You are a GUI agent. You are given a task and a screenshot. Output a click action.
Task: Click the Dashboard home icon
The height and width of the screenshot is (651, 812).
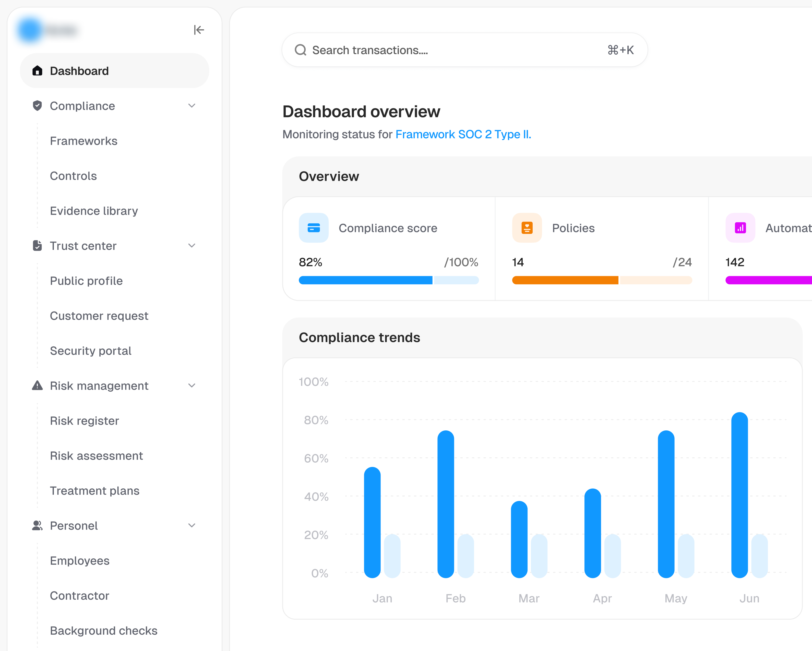37,71
